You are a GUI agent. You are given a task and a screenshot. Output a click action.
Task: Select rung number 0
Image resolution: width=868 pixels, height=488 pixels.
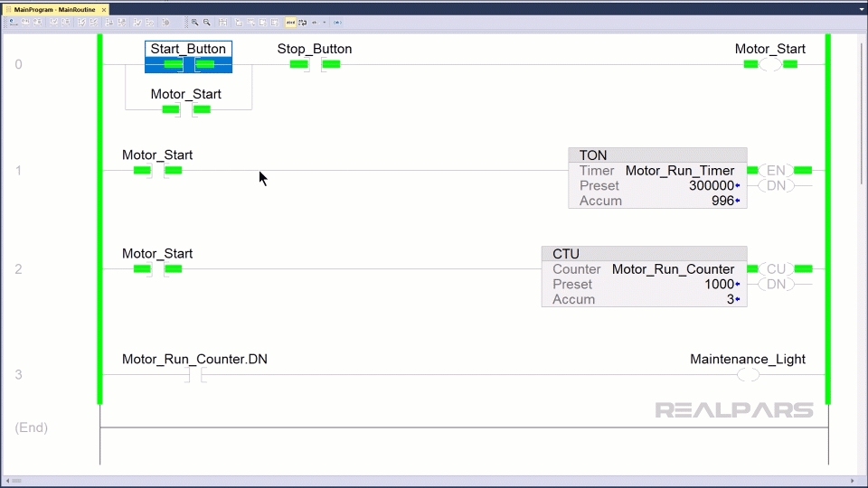(x=19, y=65)
